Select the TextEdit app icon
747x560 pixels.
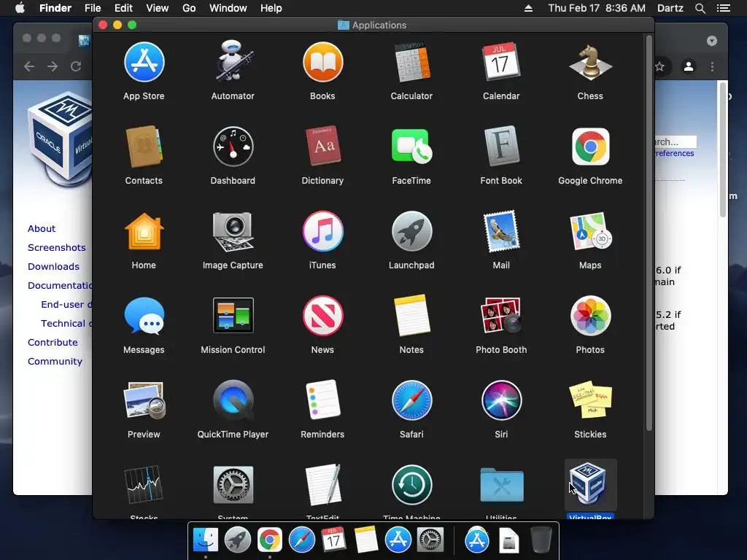(322, 485)
